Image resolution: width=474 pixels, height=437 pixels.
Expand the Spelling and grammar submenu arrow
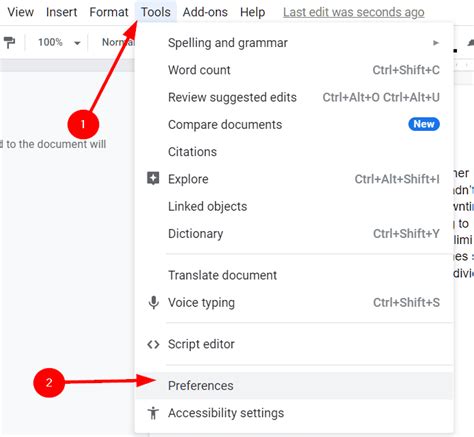tap(435, 43)
